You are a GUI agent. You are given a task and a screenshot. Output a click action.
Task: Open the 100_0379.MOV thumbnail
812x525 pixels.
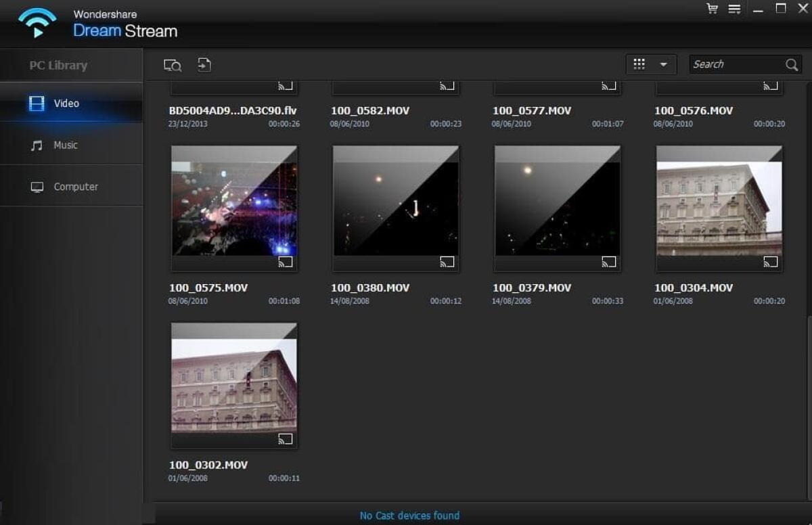point(557,208)
